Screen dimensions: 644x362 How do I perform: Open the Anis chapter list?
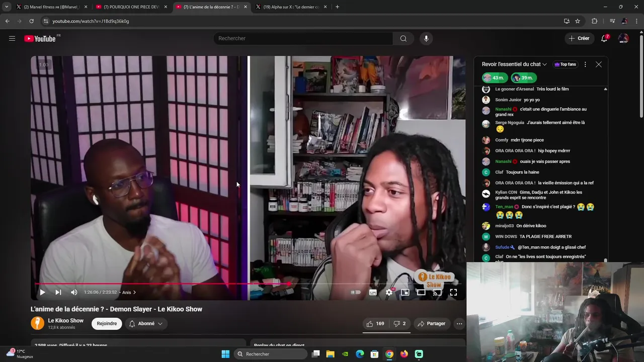click(x=129, y=292)
